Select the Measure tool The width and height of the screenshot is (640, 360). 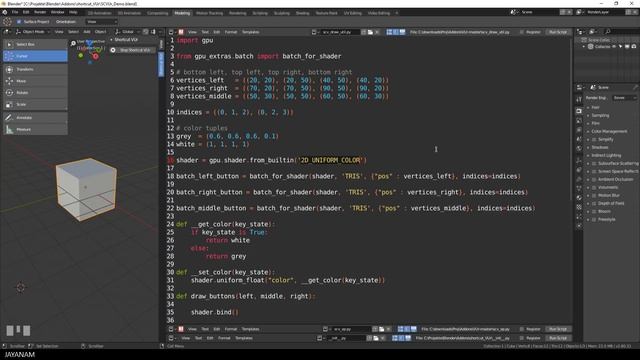click(x=35, y=129)
